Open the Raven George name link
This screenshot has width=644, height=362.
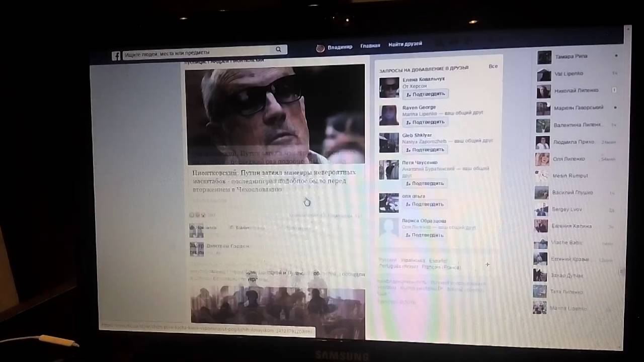tap(419, 108)
